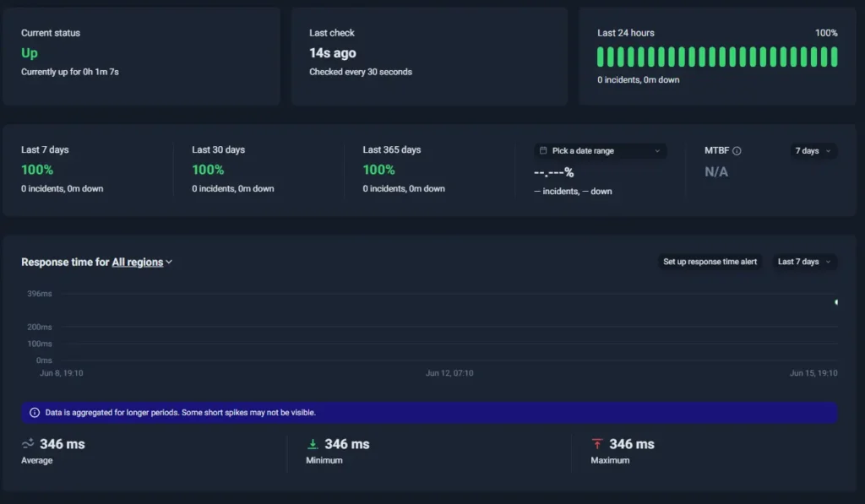The width and height of the screenshot is (865, 504).
Task: Click the Jun 15, 19:10 axis label
Action: point(813,373)
